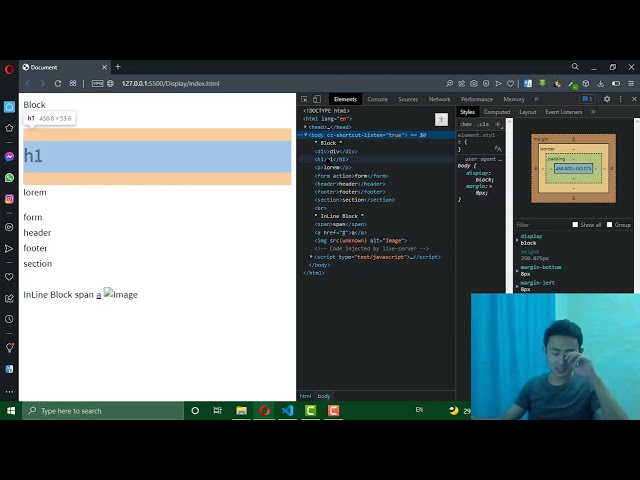Screen dimensions: 640x480
Task: Open sidebar setup three dots
Action: click(9, 392)
